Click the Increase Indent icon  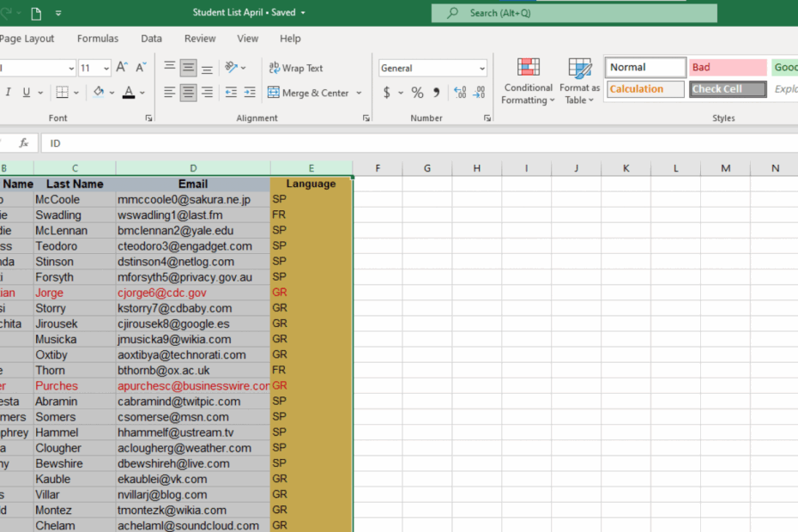tap(250, 92)
